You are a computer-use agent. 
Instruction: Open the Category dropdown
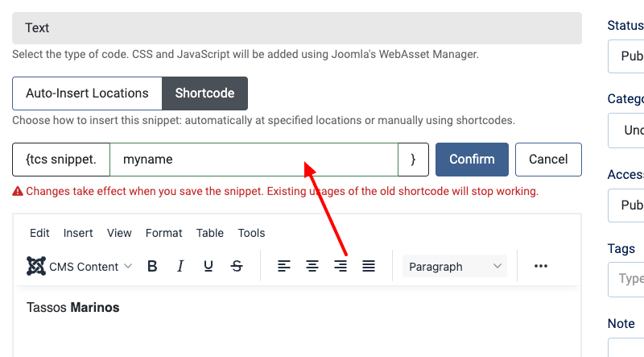pos(626,131)
